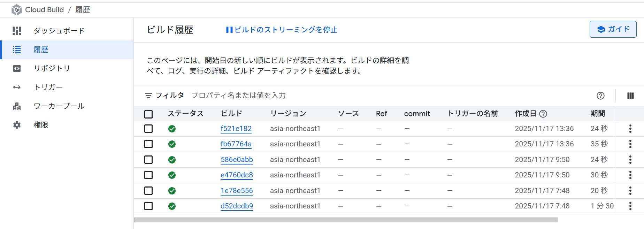Open build link d52dcdb9
Viewport: 644px width, 229px height.
tap(237, 206)
